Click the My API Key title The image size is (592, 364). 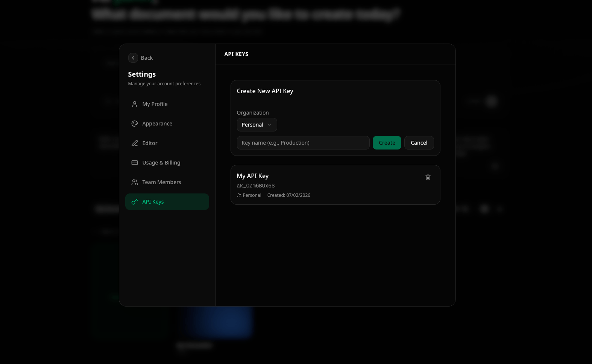(253, 176)
